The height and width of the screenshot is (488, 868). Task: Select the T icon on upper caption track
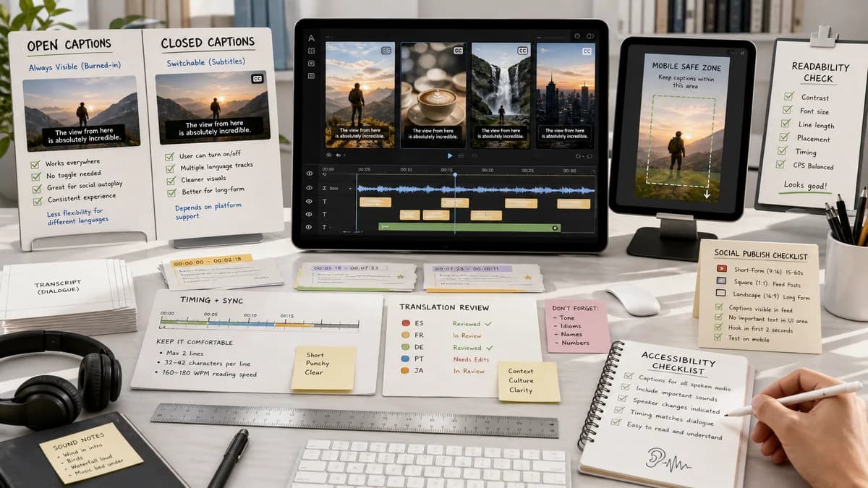click(324, 201)
